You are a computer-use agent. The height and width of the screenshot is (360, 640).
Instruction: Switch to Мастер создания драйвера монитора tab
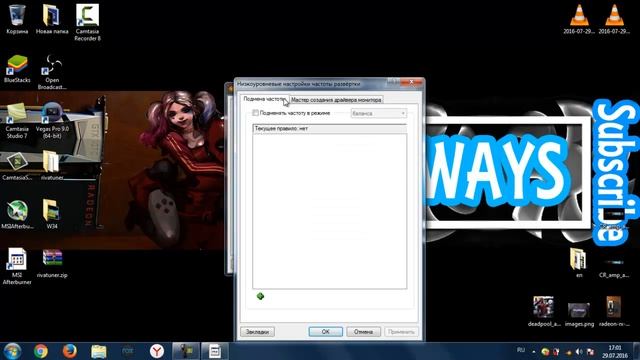click(x=336, y=100)
